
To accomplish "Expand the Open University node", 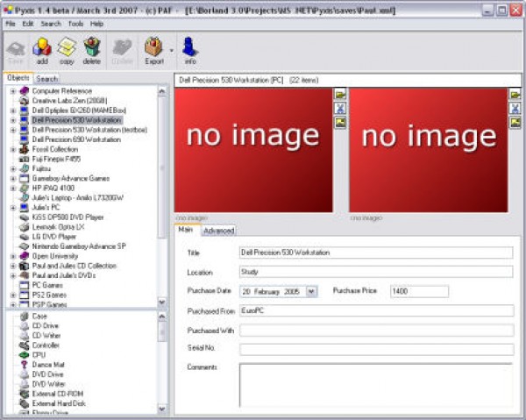I will pos(13,256).
